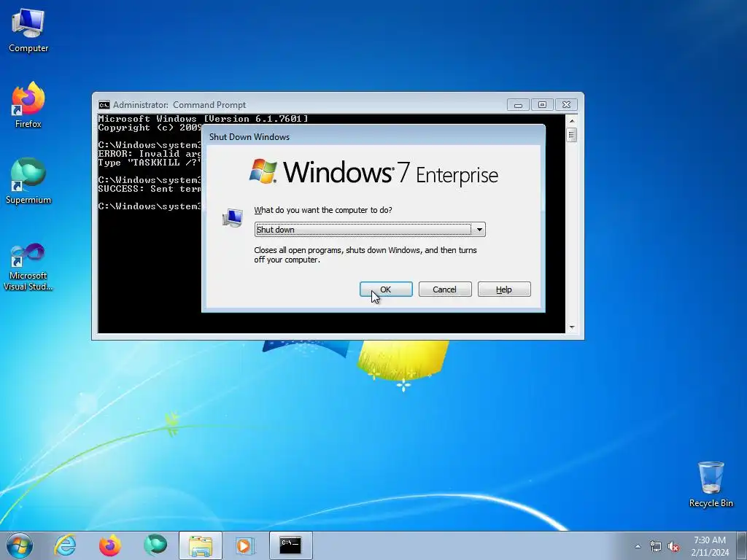Open the clock showing 7:30 AM
This screenshot has height=560, width=747.
coord(709,540)
